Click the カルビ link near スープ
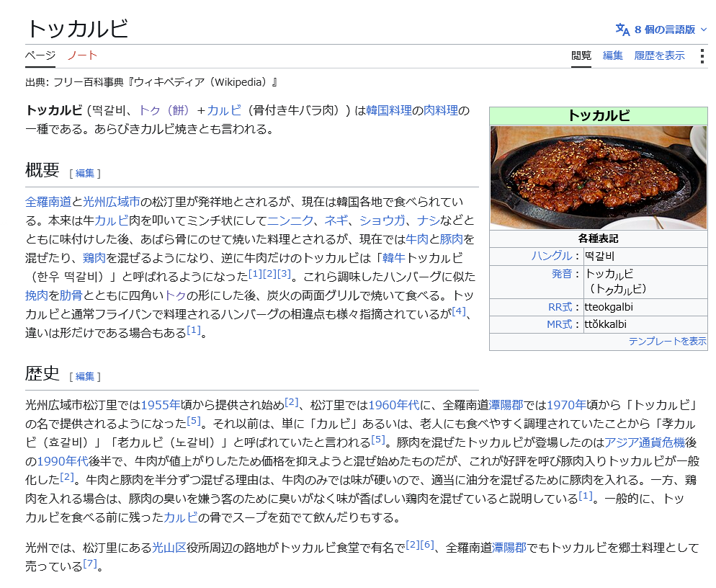 coord(181,517)
